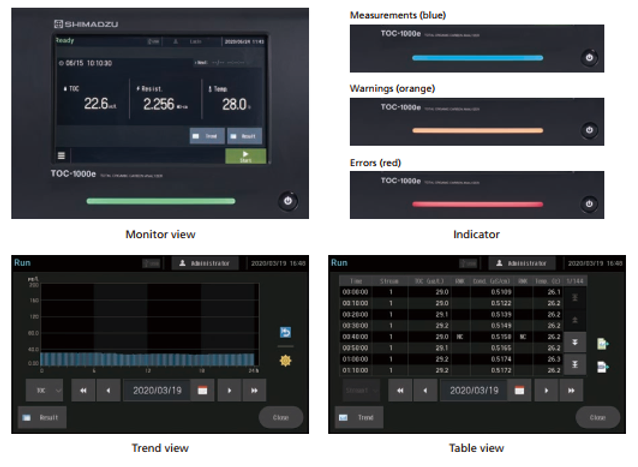Click the double-rewind button in Trend view
The height and width of the screenshot is (467, 638).
(x=83, y=391)
